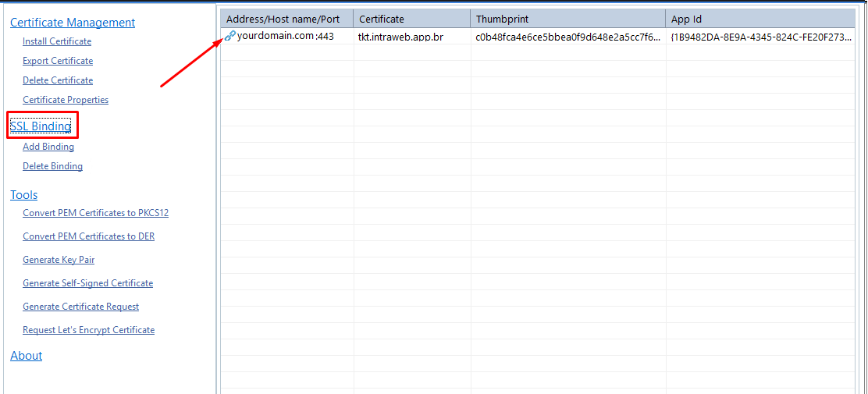The height and width of the screenshot is (394, 868).
Task: Open the Tools section heading
Action: pyautogui.click(x=24, y=195)
